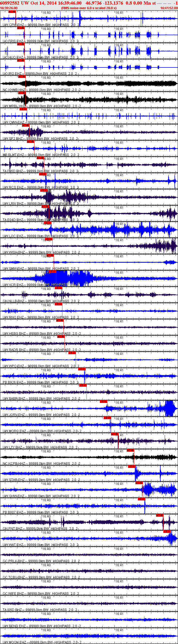Image resolution: width=178 pixels, height=644 pixels.
Task: Click the start time 16:39:26.00 label
Action: 9,8
